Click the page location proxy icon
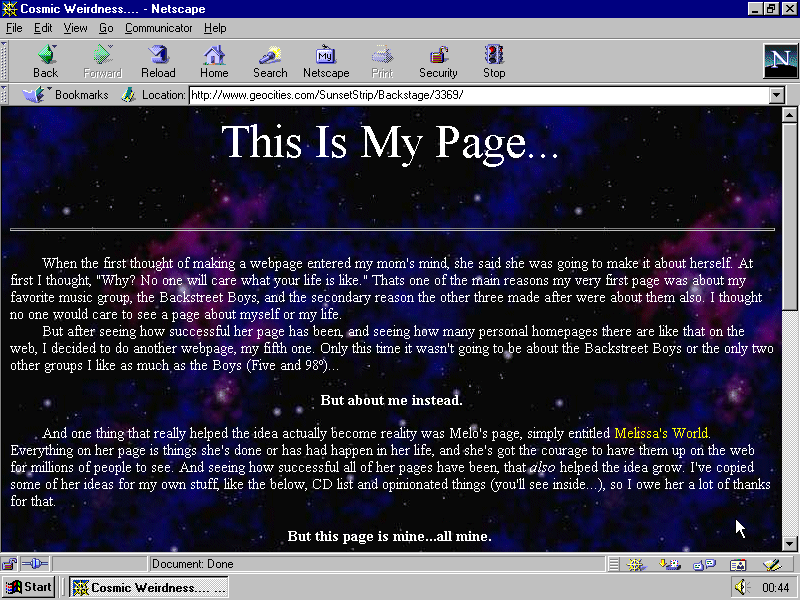 129,95
